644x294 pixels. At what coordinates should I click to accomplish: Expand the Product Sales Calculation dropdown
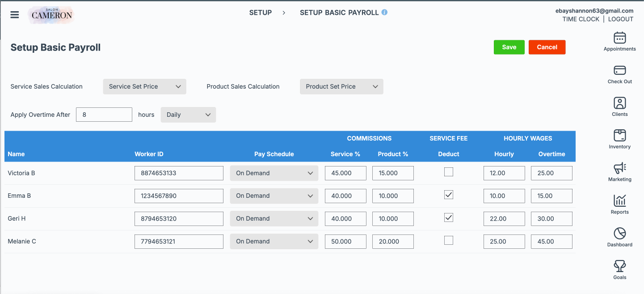pos(341,87)
